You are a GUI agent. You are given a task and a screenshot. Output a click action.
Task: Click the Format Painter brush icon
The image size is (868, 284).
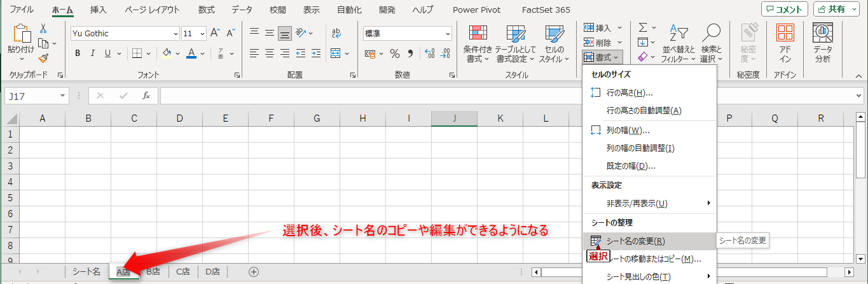[x=43, y=58]
